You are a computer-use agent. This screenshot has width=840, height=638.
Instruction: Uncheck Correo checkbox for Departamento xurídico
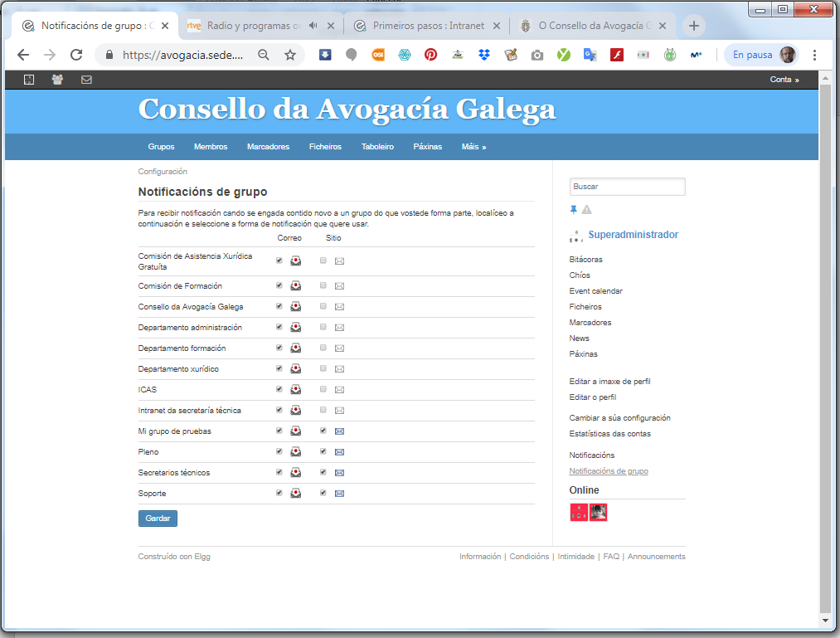[279, 368]
